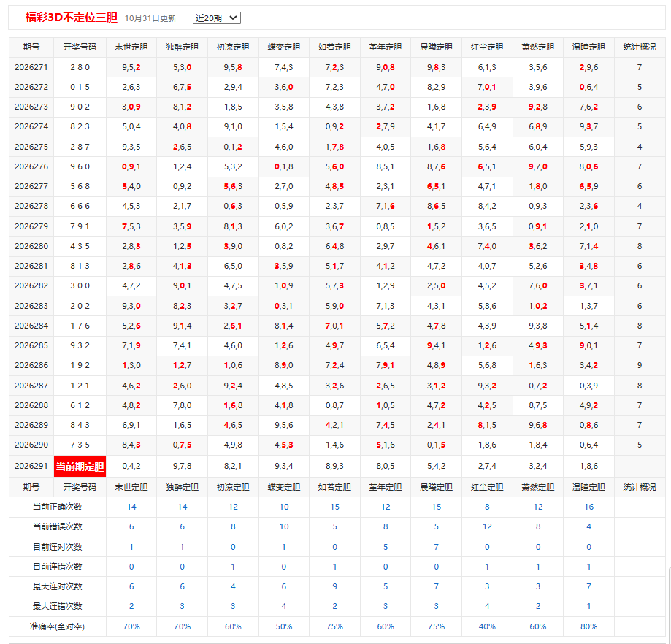Click 如若定胆 prediction 5,6,0 in row 2026276
The width and height of the screenshot is (671, 644).
[x=334, y=166]
